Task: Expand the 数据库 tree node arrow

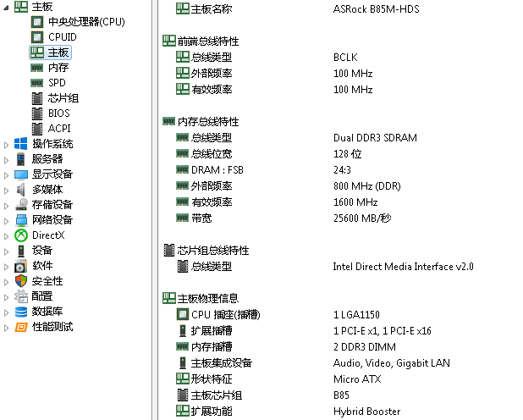Action: coord(6,312)
